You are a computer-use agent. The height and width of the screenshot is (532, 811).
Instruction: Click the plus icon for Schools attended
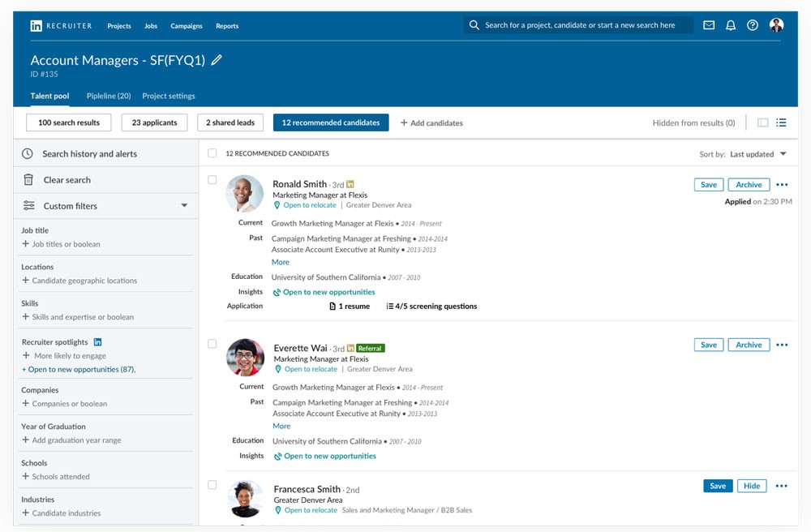click(x=25, y=476)
